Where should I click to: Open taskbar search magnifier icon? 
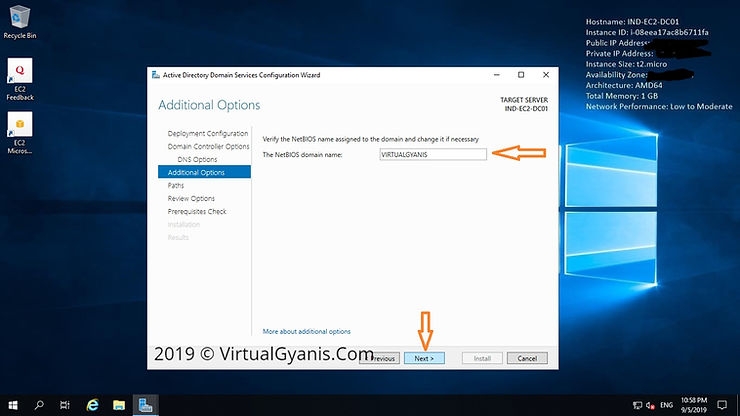click(x=40, y=405)
